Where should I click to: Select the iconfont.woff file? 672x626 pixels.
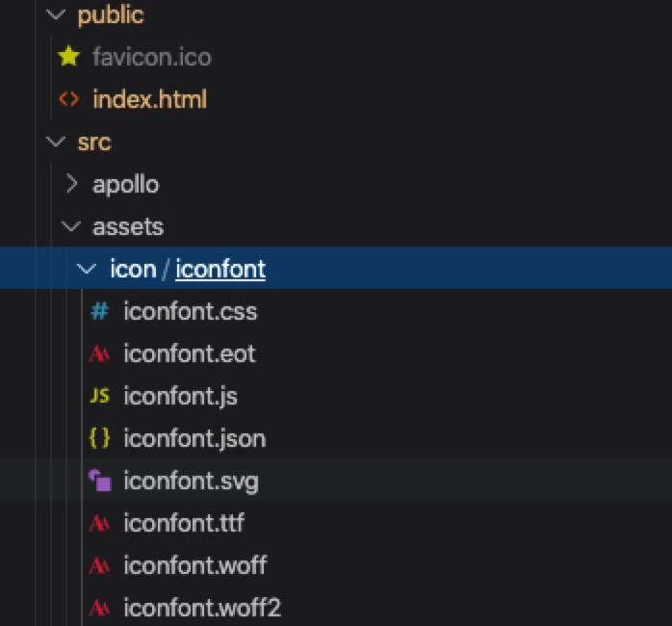[x=194, y=565]
